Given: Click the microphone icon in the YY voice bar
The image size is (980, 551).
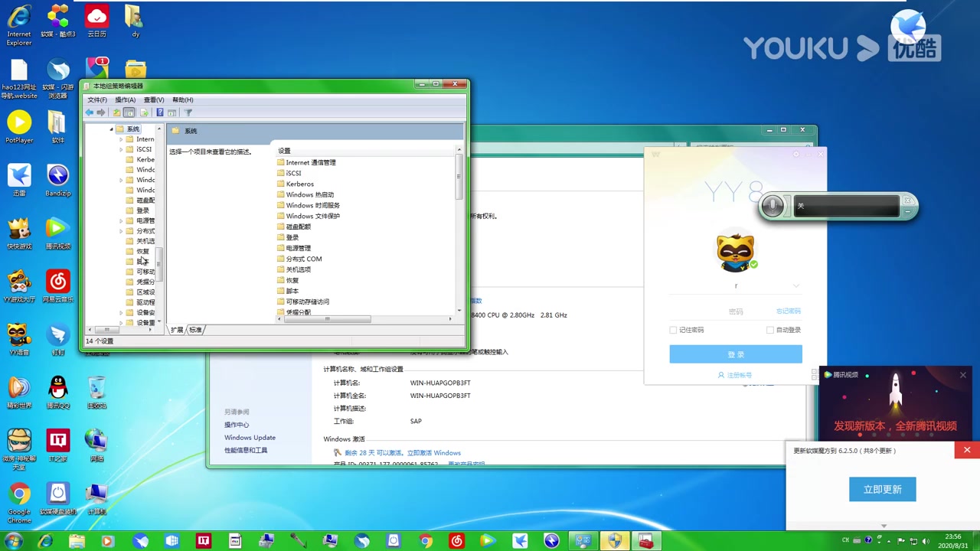Looking at the screenshot, I should 773,206.
